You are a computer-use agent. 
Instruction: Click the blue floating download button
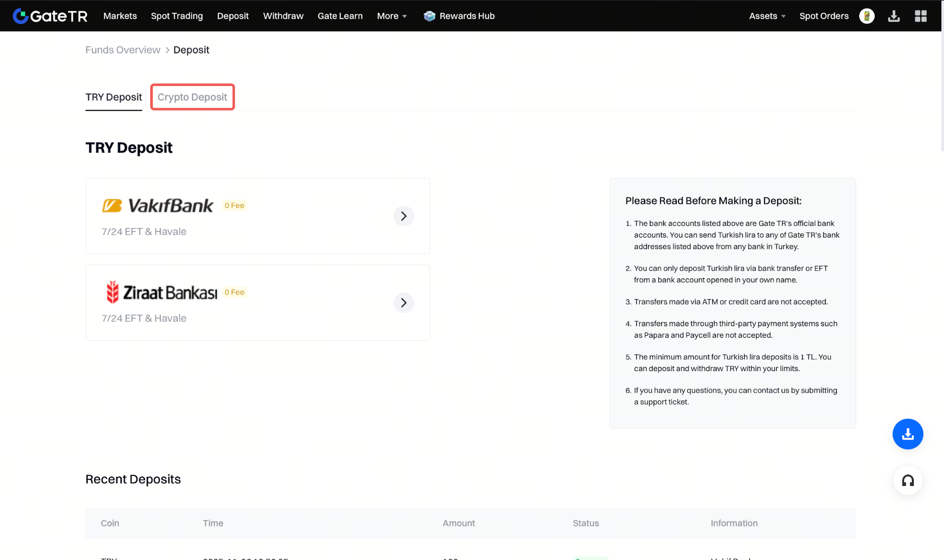[x=907, y=433]
